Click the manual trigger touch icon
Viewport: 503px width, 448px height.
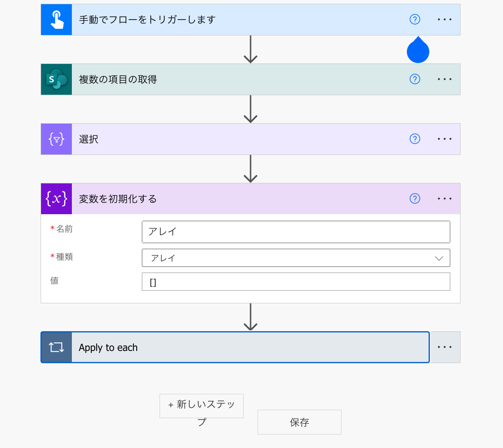[x=56, y=19]
